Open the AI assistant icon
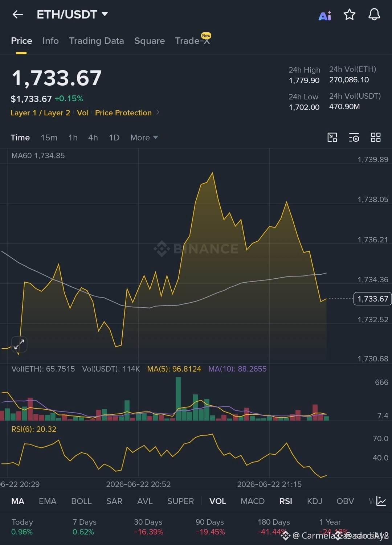 pos(325,16)
